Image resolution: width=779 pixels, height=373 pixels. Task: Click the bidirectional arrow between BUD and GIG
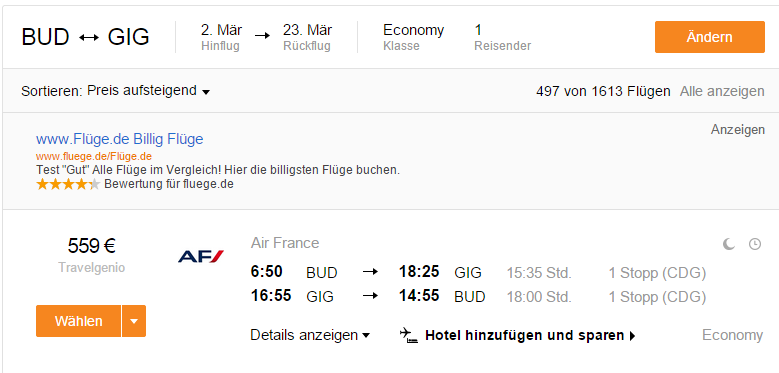[x=88, y=38]
